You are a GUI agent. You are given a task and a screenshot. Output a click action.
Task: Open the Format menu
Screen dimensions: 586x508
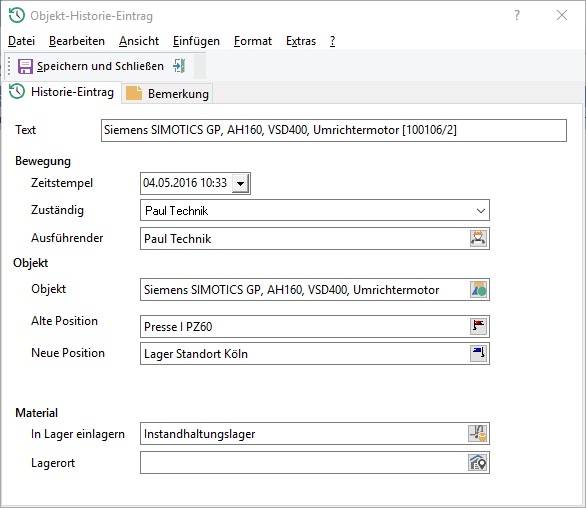253,41
